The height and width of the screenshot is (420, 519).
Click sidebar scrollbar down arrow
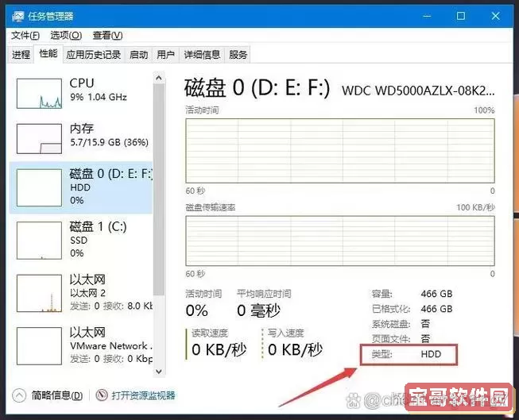[x=158, y=372]
